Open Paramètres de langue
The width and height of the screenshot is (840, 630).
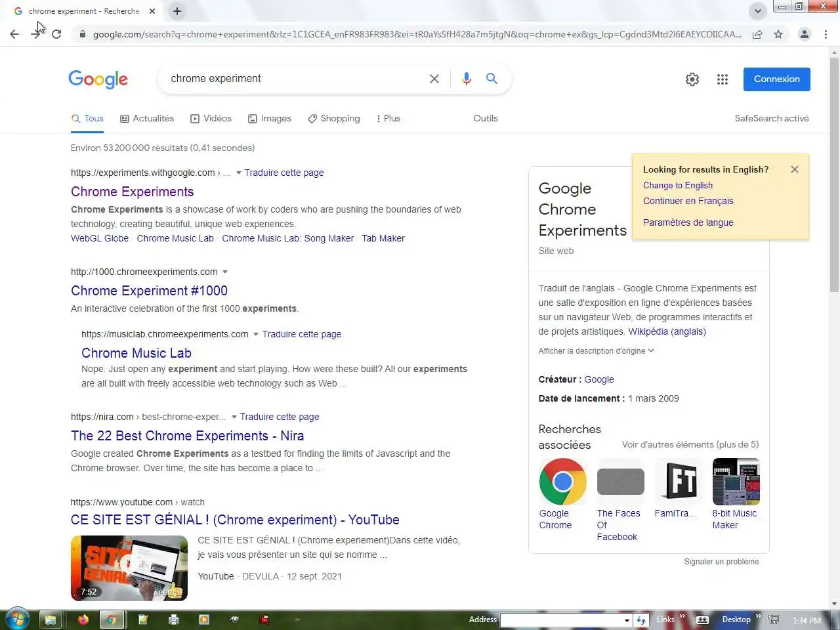688,222
